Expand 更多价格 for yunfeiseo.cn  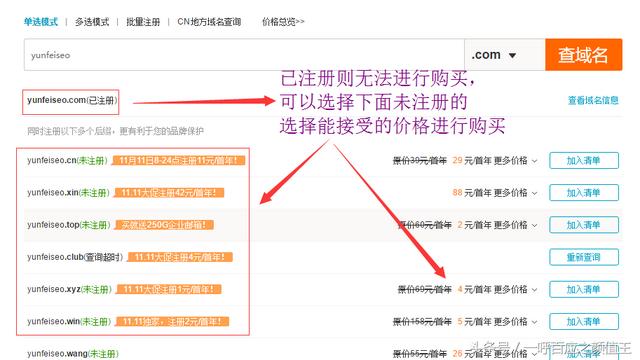click(516, 160)
